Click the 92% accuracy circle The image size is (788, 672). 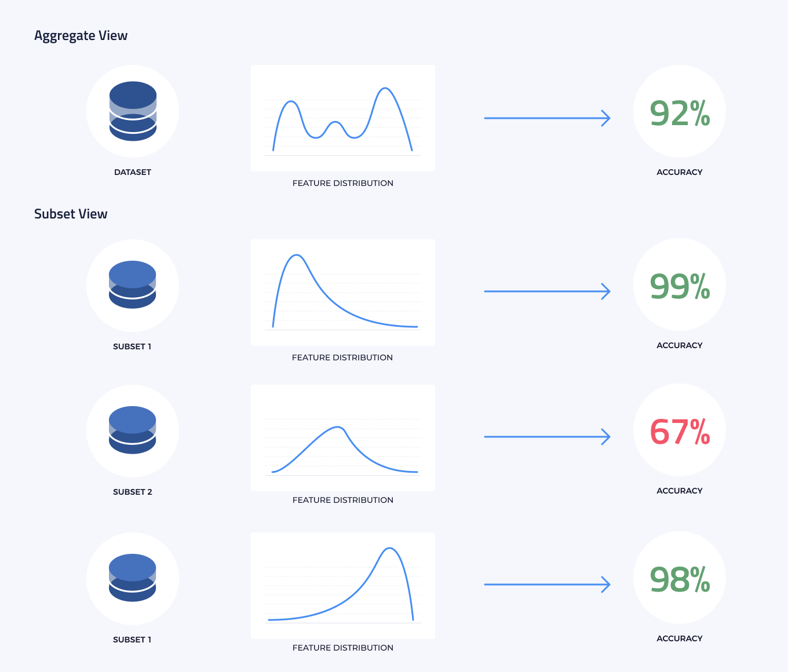pos(680,111)
